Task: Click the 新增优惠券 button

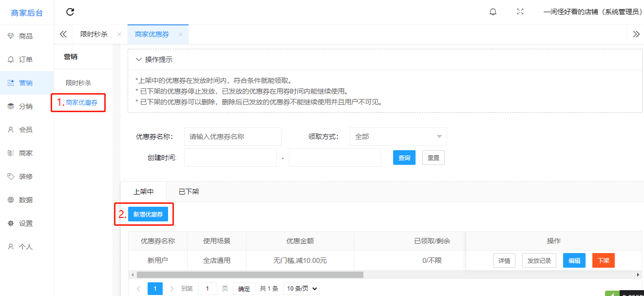Action: (148, 214)
